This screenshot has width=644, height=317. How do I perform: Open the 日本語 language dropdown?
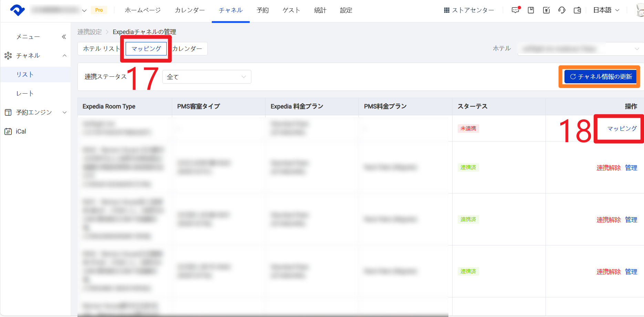pos(606,10)
